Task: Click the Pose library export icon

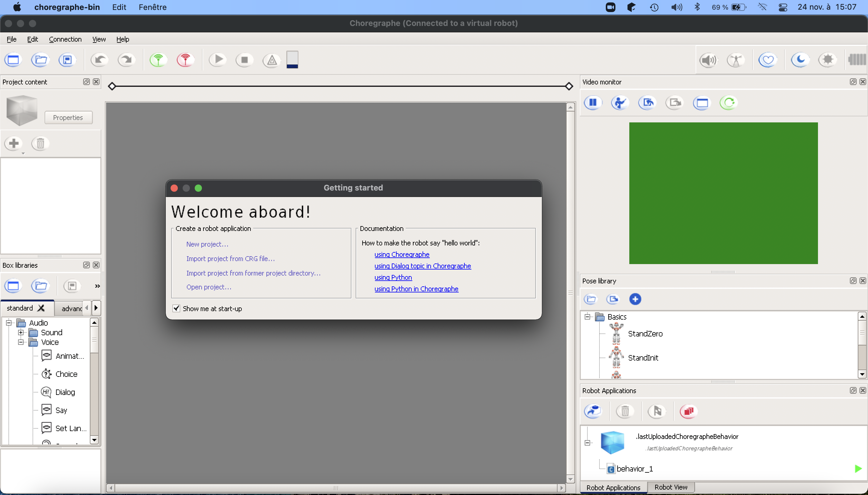Action: click(613, 299)
